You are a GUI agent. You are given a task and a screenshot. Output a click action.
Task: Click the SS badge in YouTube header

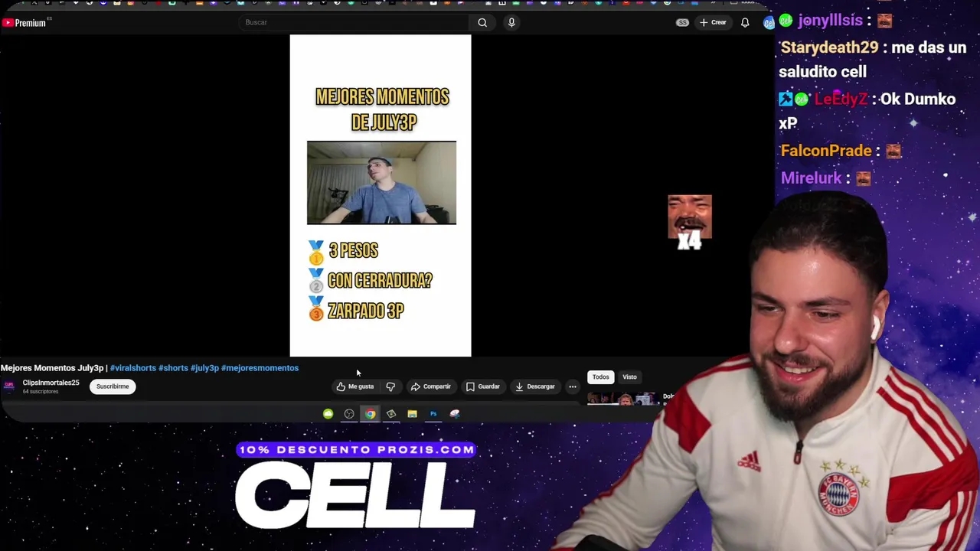682,22
